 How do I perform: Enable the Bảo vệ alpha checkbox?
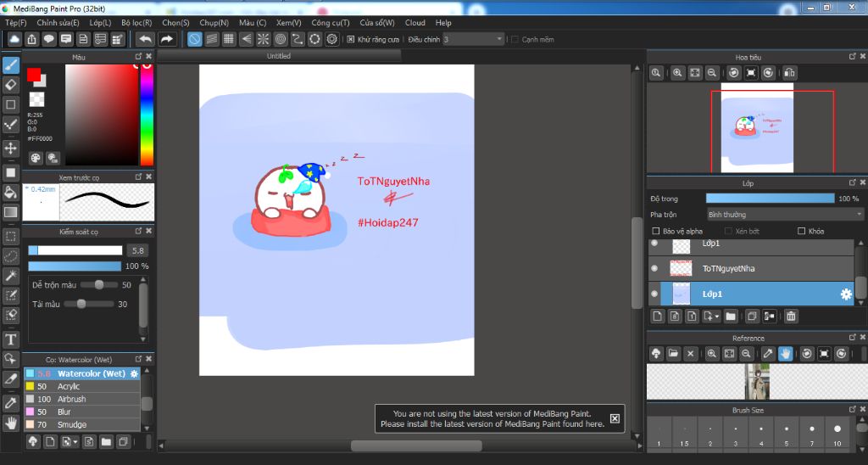point(655,231)
